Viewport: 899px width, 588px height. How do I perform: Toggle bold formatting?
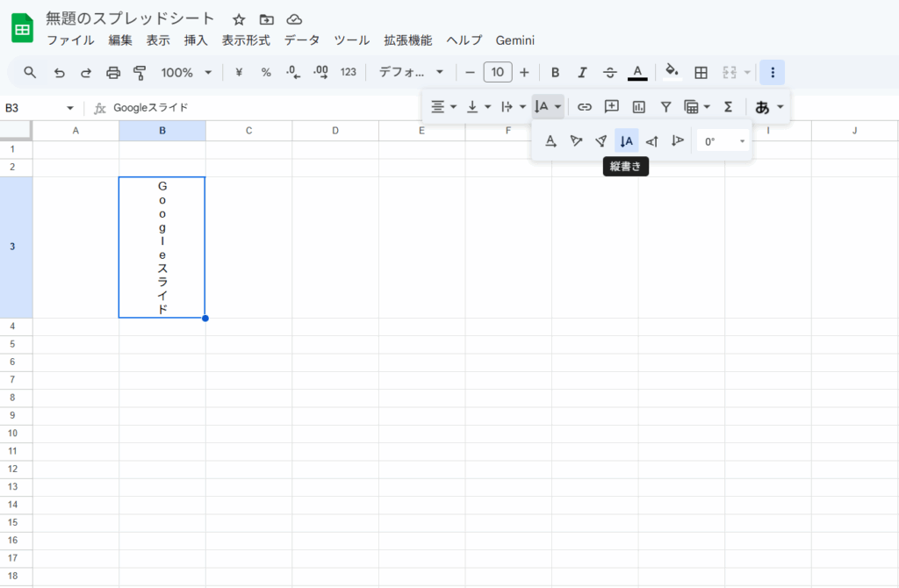pyautogui.click(x=554, y=72)
